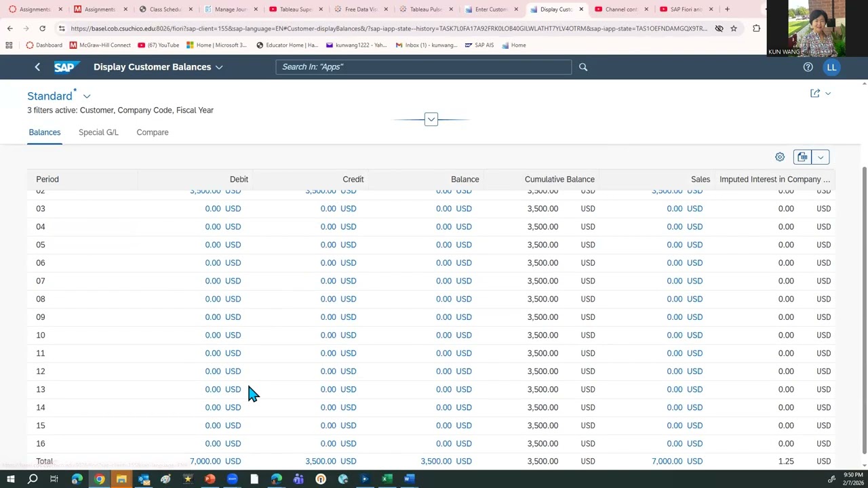Open Task View on the taskbar

[54, 479]
